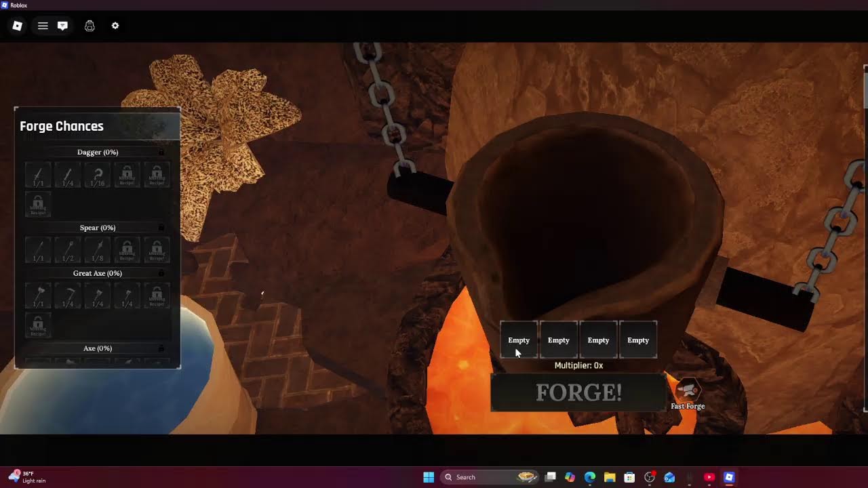
Task: Open Microsoft Edge from the taskbar
Action: (x=590, y=477)
